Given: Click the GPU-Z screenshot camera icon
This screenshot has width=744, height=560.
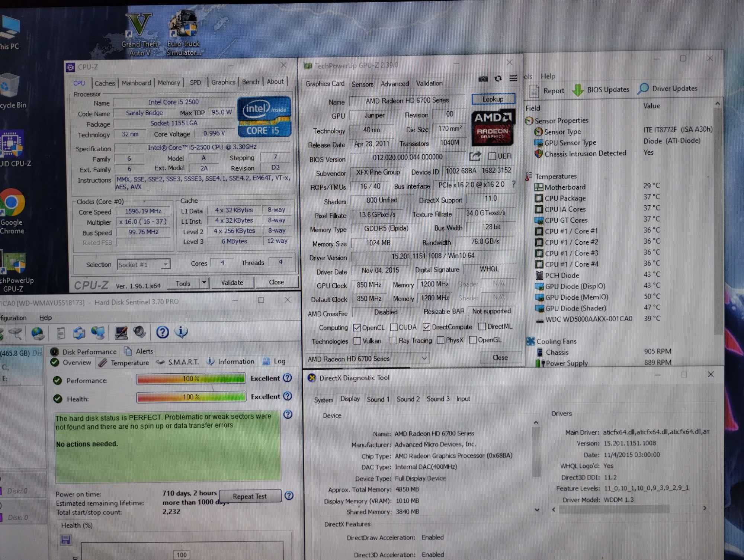Looking at the screenshot, I should [483, 78].
